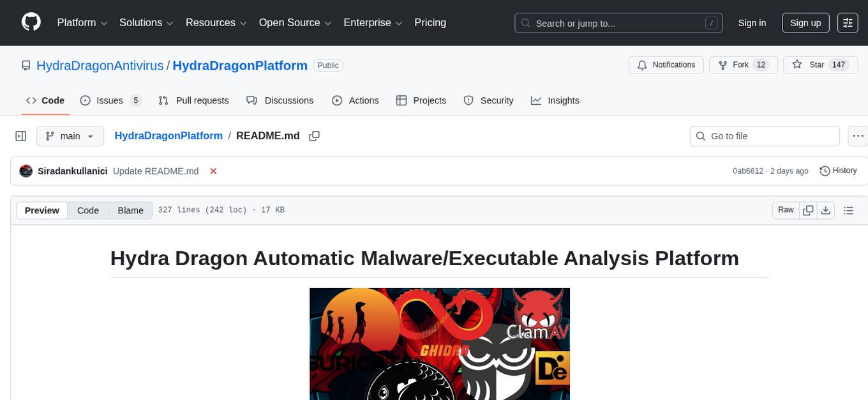Focus the Go to file search field
The width and height of the screenshot is (868, 400).
[771, 136]
